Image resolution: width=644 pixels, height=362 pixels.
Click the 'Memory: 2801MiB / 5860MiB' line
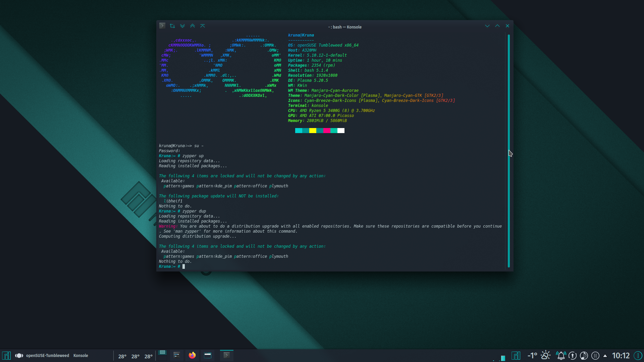[x=317, y=121]
